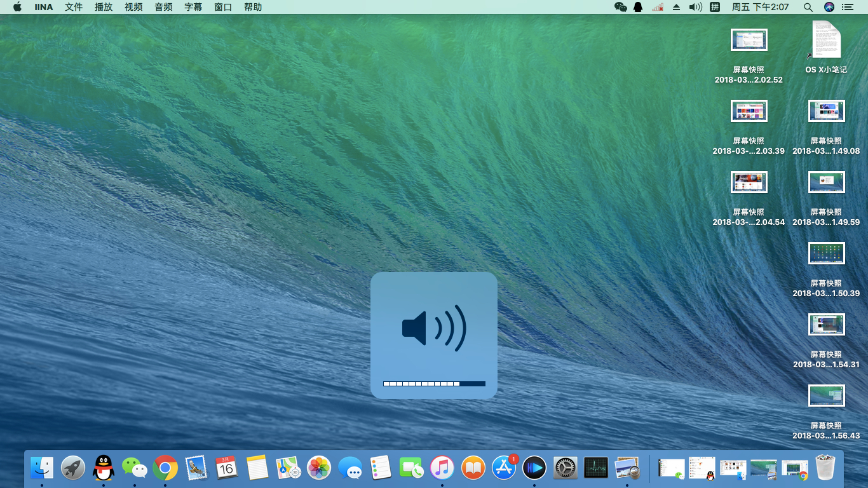Open the 文件 menu
Image resolution: width=868 pixels, height=488 pixels.
click(x=74, y=7)
